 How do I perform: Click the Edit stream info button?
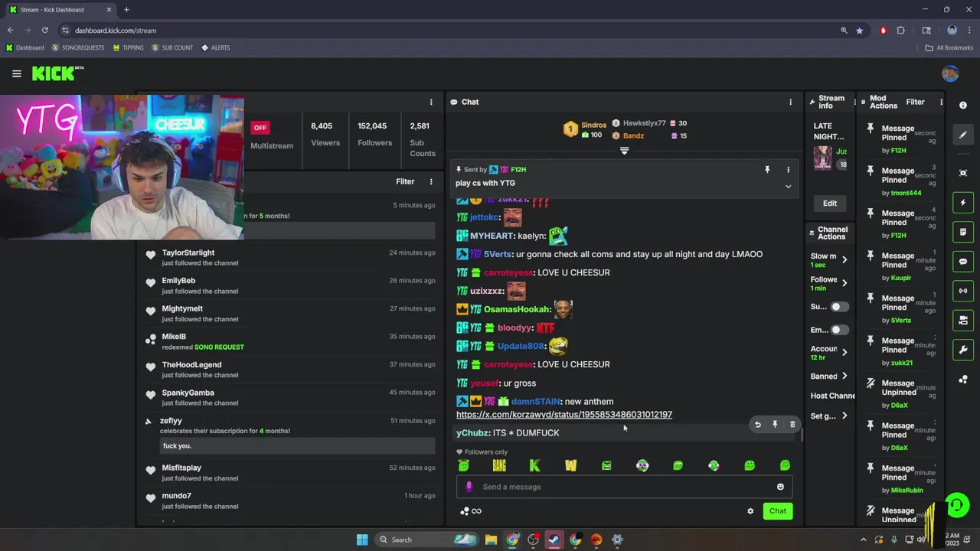pos(830,203)
